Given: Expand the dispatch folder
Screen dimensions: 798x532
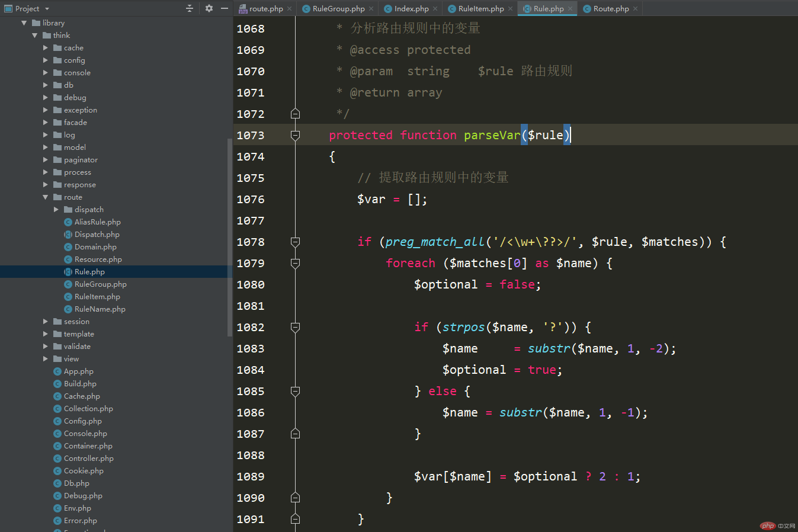Looking at the screenshot, I should pyautogui.click(x=56, y=210).
